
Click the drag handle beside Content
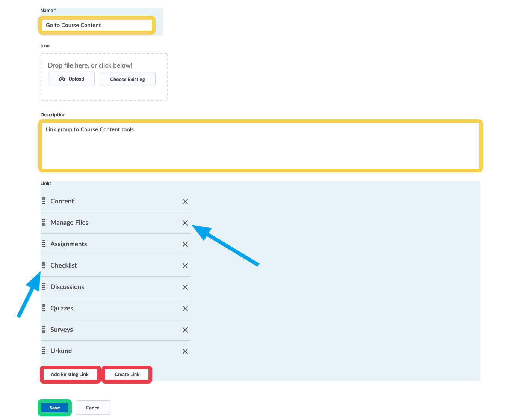pyautogui.click(x=44, y=201)
